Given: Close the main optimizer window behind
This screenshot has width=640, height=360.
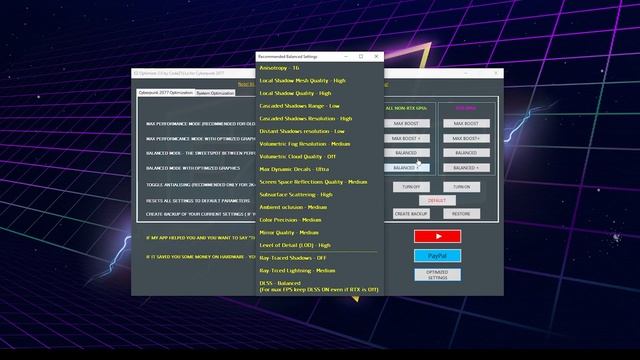Looking at the screenshot, I should tap(496, 73).
